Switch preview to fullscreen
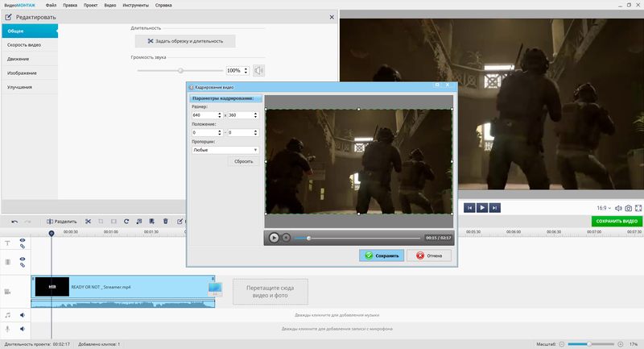 (638, 209)
